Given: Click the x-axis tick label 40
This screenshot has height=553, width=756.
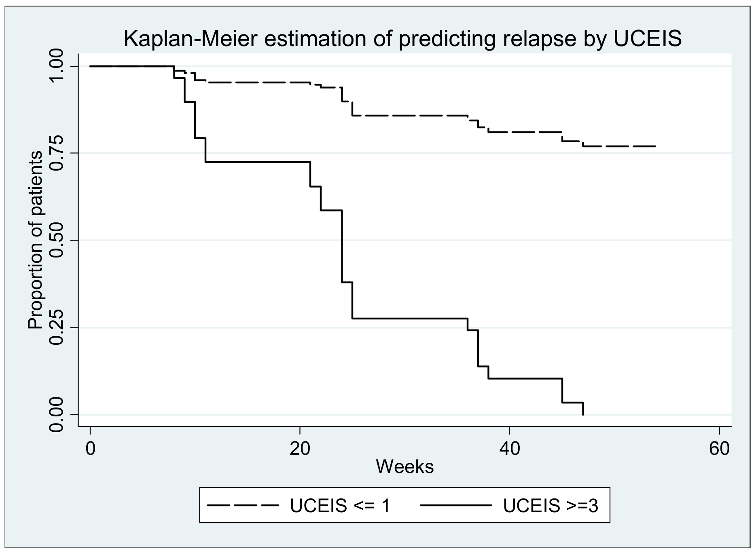Looking at the screenshot, I should click(509, 449).
